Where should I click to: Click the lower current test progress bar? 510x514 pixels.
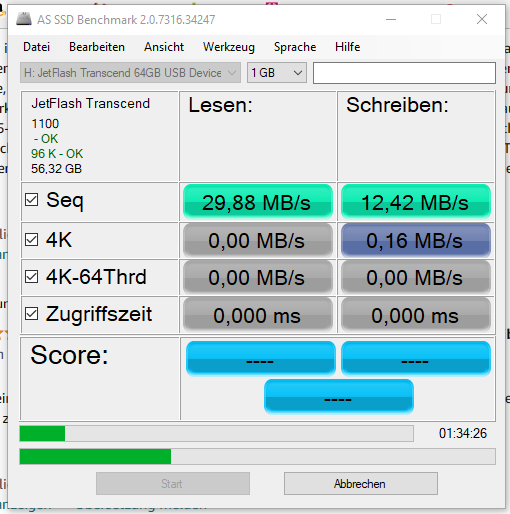point(257,456)
